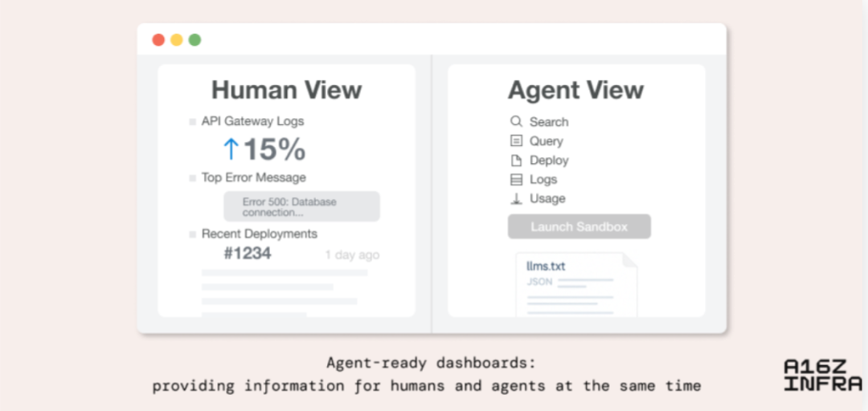Viewport: 868px width, 411px height.
Task: Click the llms.txt document thumbnail
Action: [x=576, y=285]
